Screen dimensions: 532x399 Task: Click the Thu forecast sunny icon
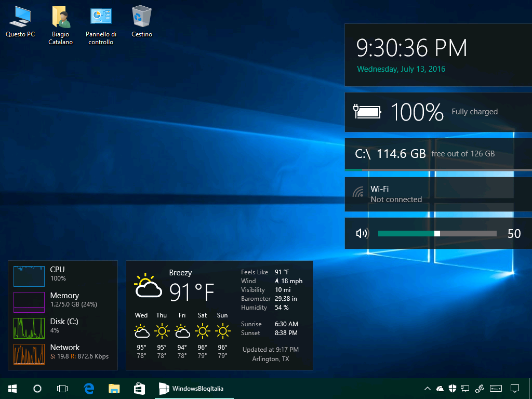coord(162,331)
